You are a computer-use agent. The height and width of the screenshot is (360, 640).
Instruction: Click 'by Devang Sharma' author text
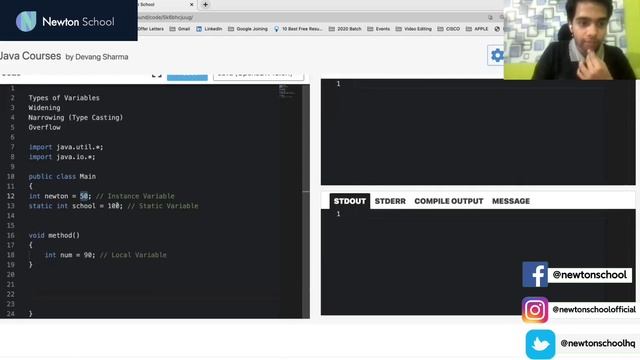click(x=97, y=57)
